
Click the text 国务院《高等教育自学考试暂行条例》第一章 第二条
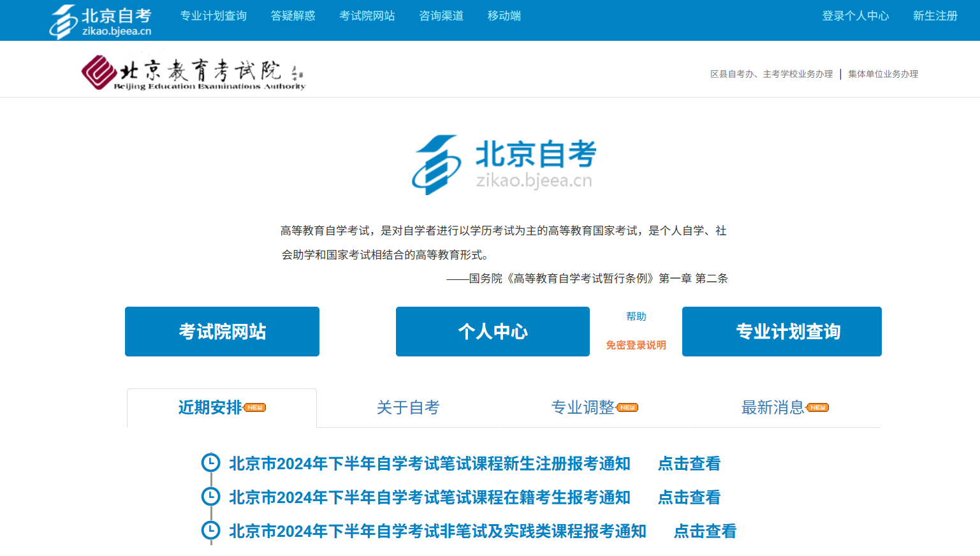(599, 279)
